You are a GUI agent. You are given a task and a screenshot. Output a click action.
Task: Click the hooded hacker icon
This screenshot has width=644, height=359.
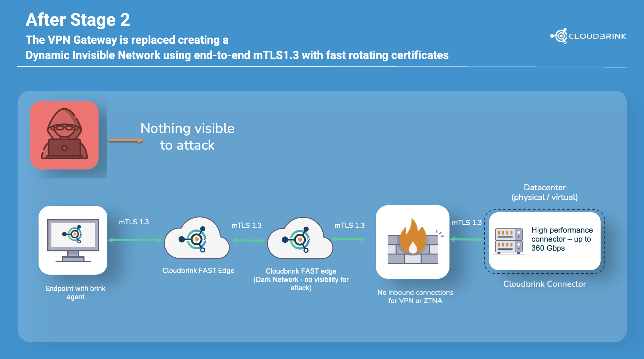(64, 135)
